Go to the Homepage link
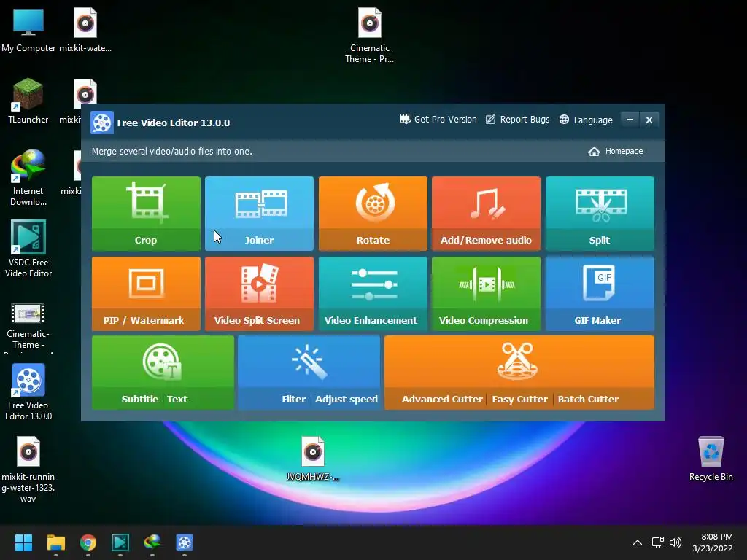The width and height of the screenshot is (747, 560). tap(615, 152)
